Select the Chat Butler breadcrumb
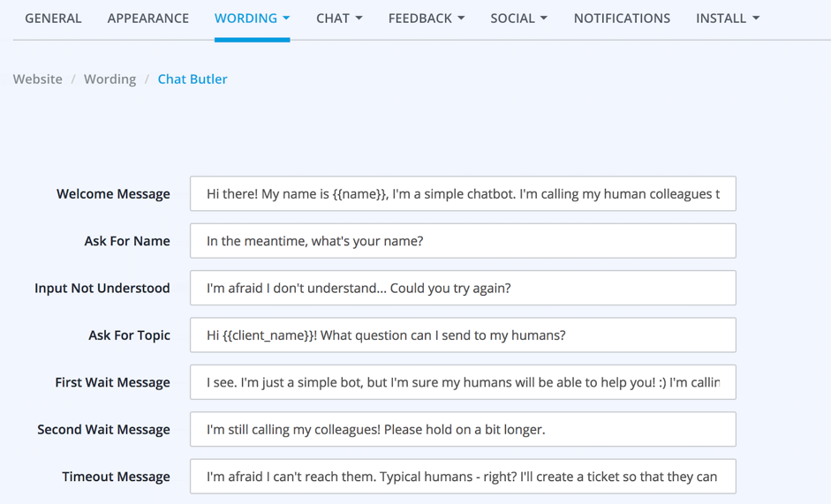The width and height of the screenshot is (831, 504). click(193, 79)
